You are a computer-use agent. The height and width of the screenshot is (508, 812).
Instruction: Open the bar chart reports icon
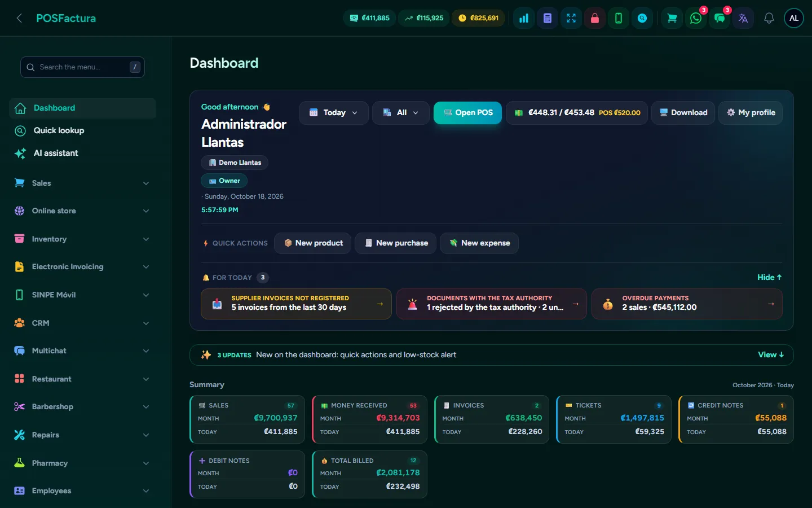coord(524,18)
